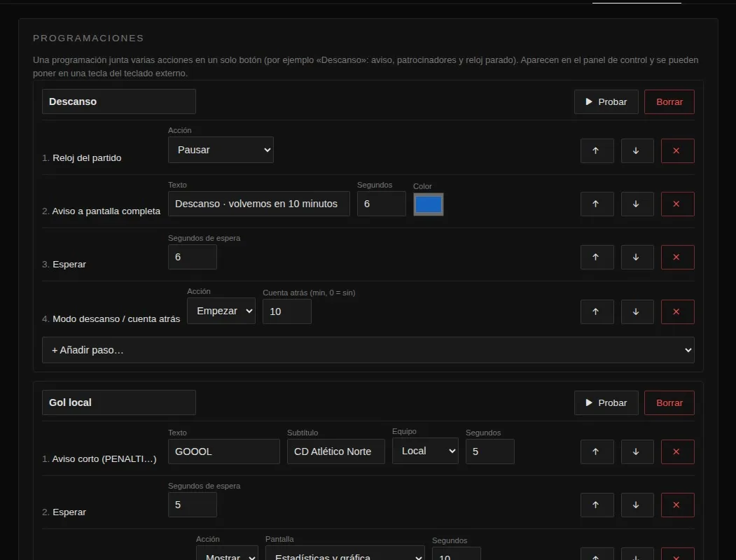Click Gol local's Segundos de espera field with 5
The height and width of the screenshot is (560, 736).
coord(193,505)
